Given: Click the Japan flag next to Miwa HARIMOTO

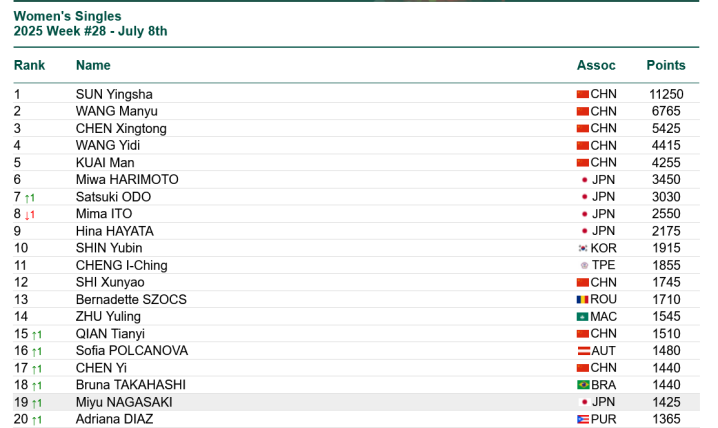Looking at the screenshot, I should click(x=584, y=180).
